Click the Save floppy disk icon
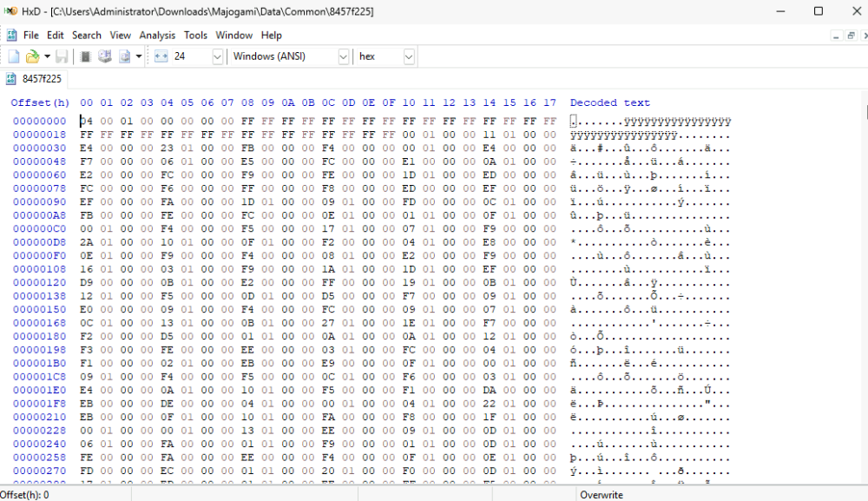The height and width of the screenshot is (501, 868). (x=62, y=56)
